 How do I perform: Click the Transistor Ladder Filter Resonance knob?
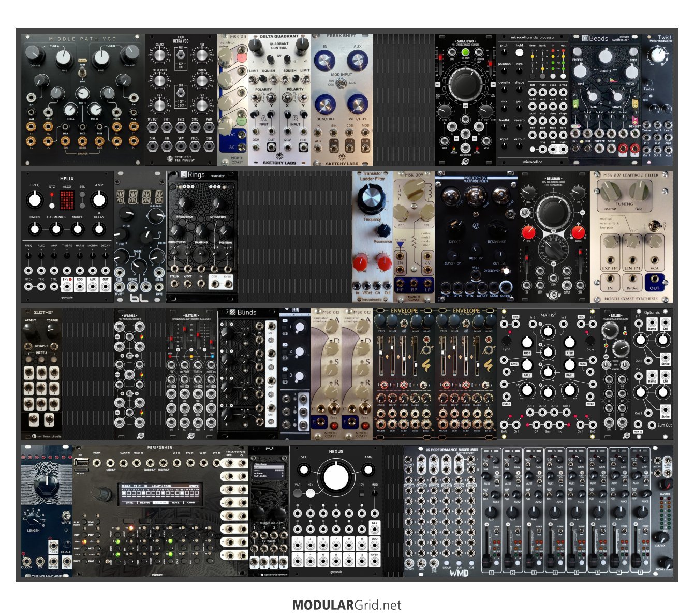click(383, 231)
